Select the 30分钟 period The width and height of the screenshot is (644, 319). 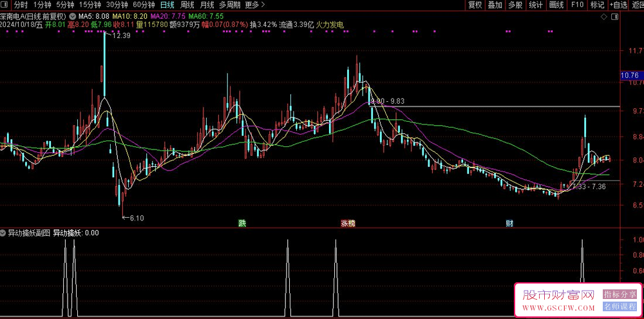(x=117, y=5)
